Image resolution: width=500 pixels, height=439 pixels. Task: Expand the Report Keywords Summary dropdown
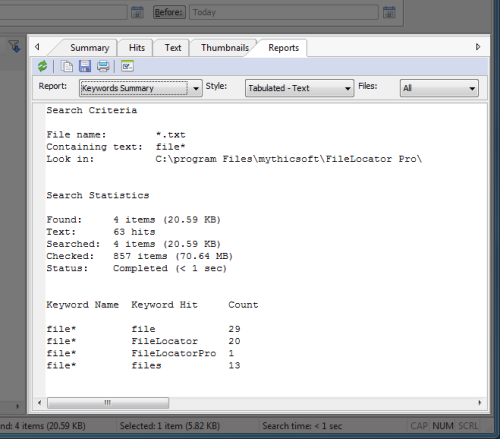tap(141, 88)
